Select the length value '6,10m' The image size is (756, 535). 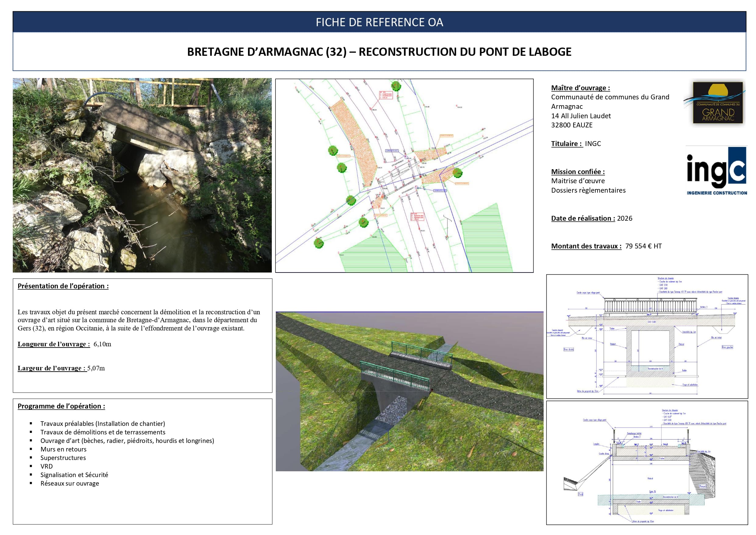[102, 344]
